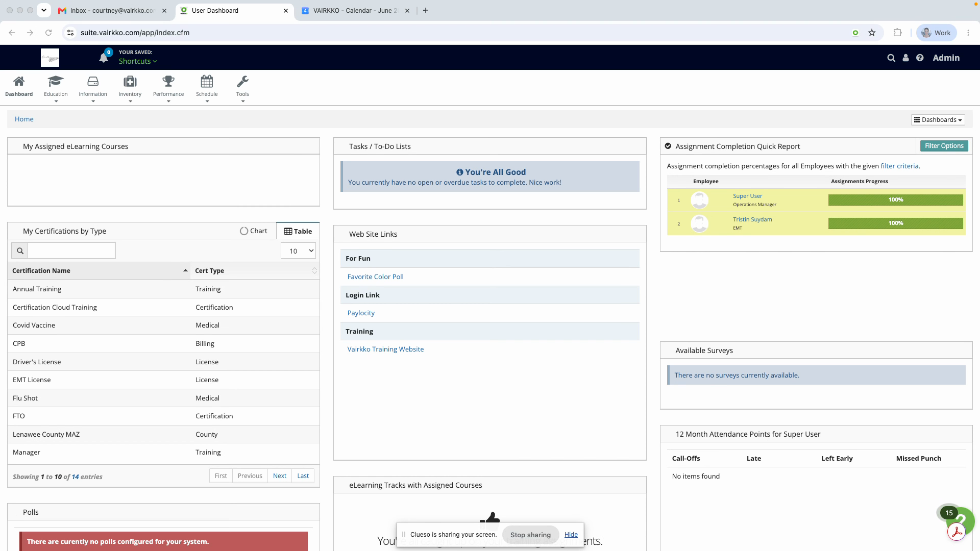Click the Home breadcrumb link
The image size is (980, 551).
(24, 119)
